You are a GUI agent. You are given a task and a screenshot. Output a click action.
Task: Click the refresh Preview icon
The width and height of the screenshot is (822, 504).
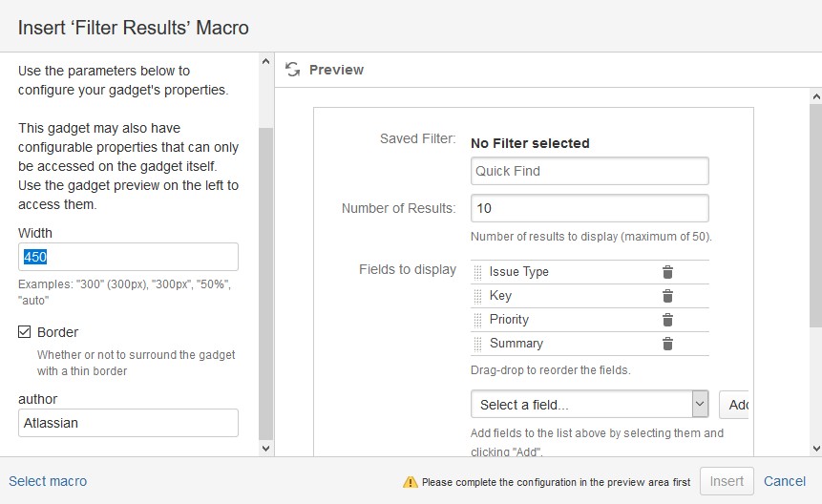(x=292, y=69)
